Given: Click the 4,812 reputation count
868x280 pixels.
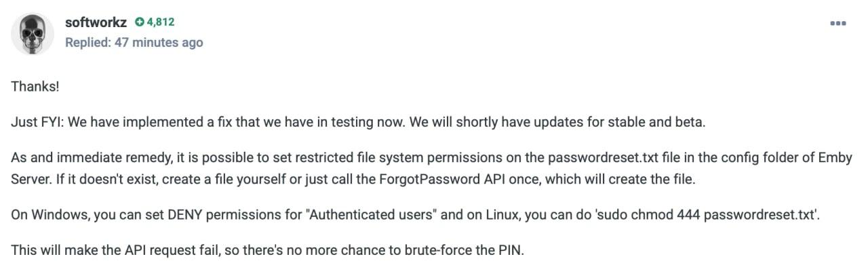Looking at the screenshot, I should (x=161, y=22).
